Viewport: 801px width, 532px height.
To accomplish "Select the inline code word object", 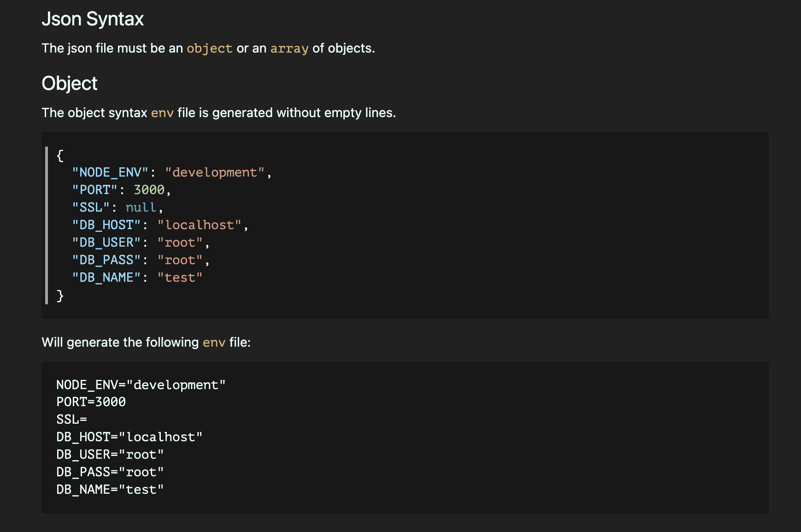I will (x=209, y=48).
